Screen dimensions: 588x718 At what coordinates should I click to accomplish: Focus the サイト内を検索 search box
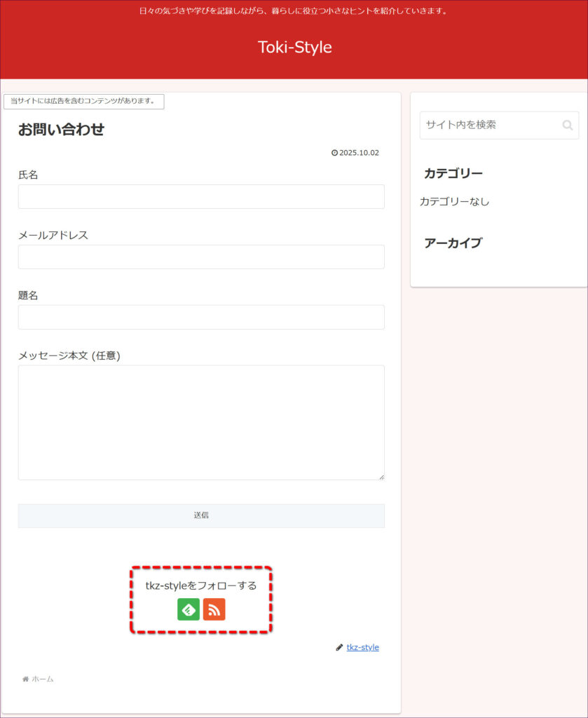(x=491, y=125)
